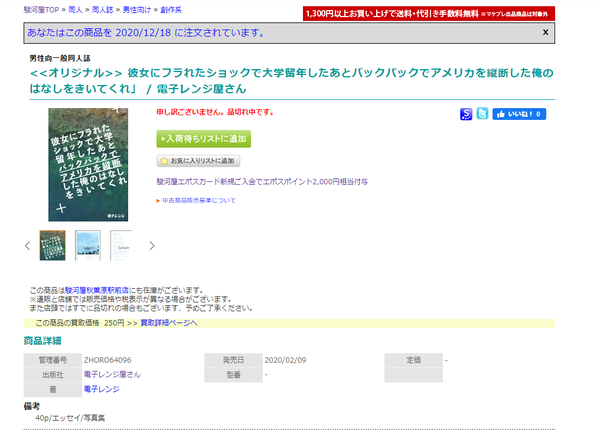Share on Twitter bird icon

482,114
